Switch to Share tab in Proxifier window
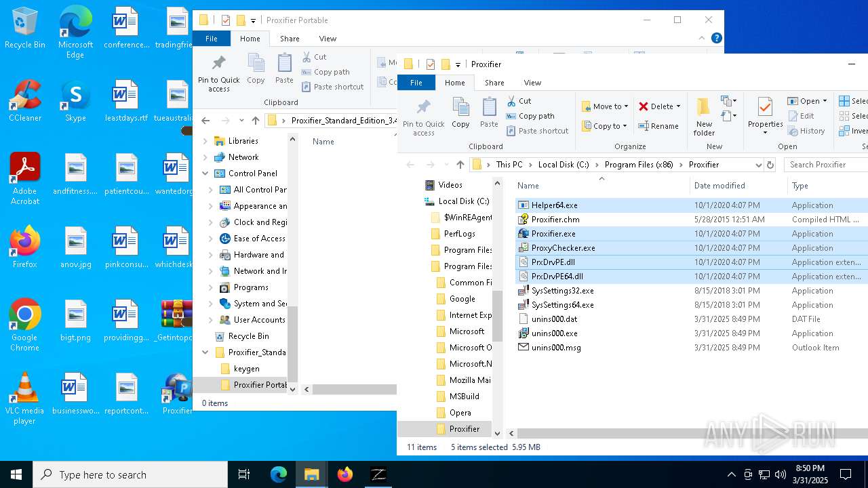The width and height of the screenshot is (868, 488). point(494,83)
